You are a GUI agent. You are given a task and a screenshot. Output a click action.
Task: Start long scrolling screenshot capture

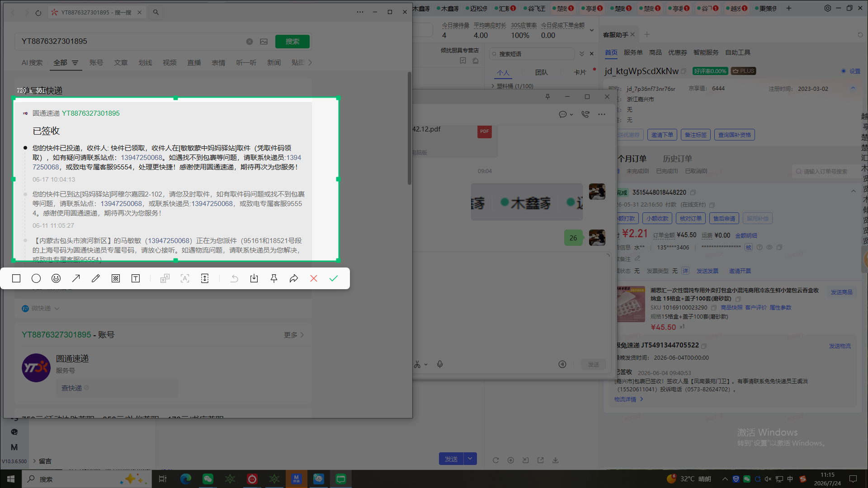click(x=205, y=278)
